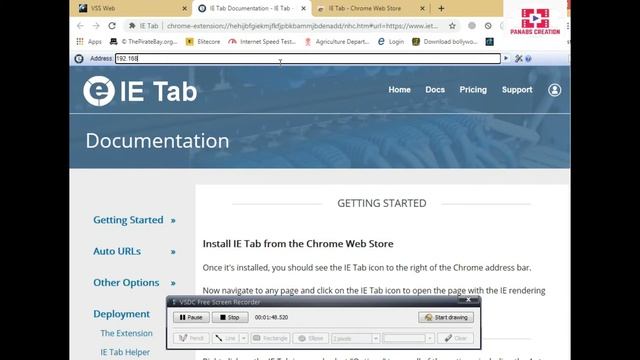Open IE Tab settings tools icon
640x360 pixels.
click(518, 59)
